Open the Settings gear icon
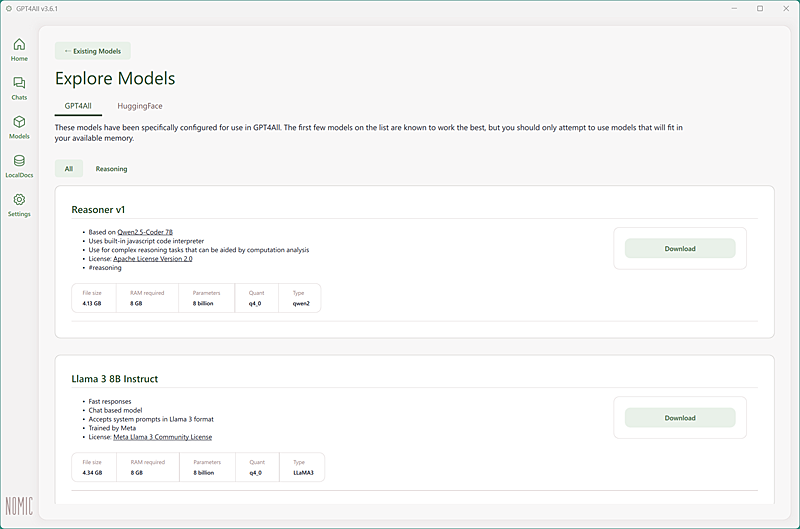Image resolution: width=800 pixels, height=529 pixels. [19, 201]
